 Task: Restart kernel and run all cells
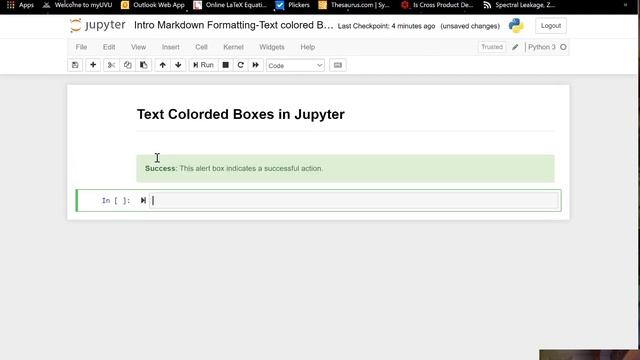(256, 65)
